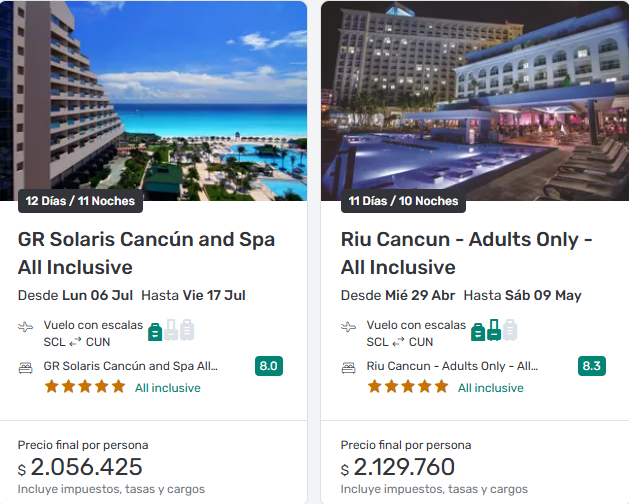Open GR Solaris Cancún and Spa title

(146, 253)
